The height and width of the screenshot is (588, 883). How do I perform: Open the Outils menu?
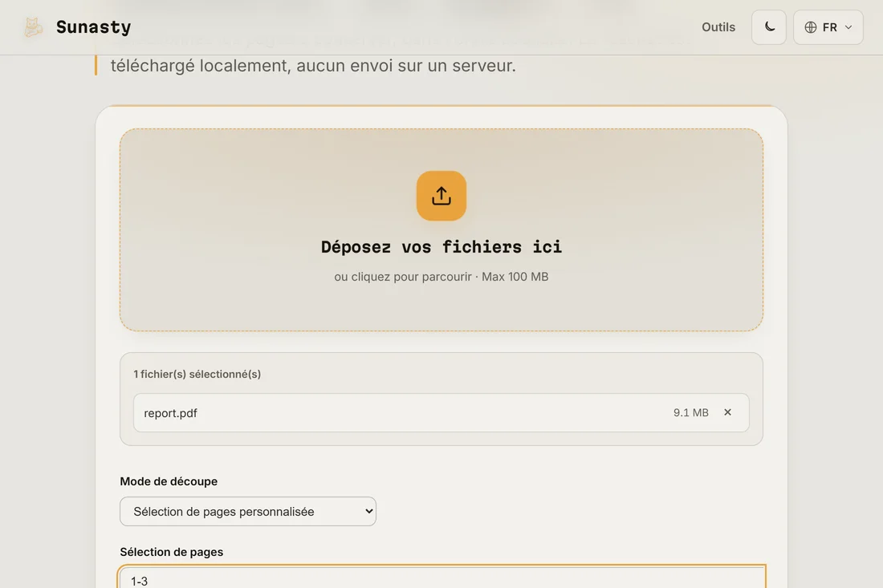pos(718,27)
